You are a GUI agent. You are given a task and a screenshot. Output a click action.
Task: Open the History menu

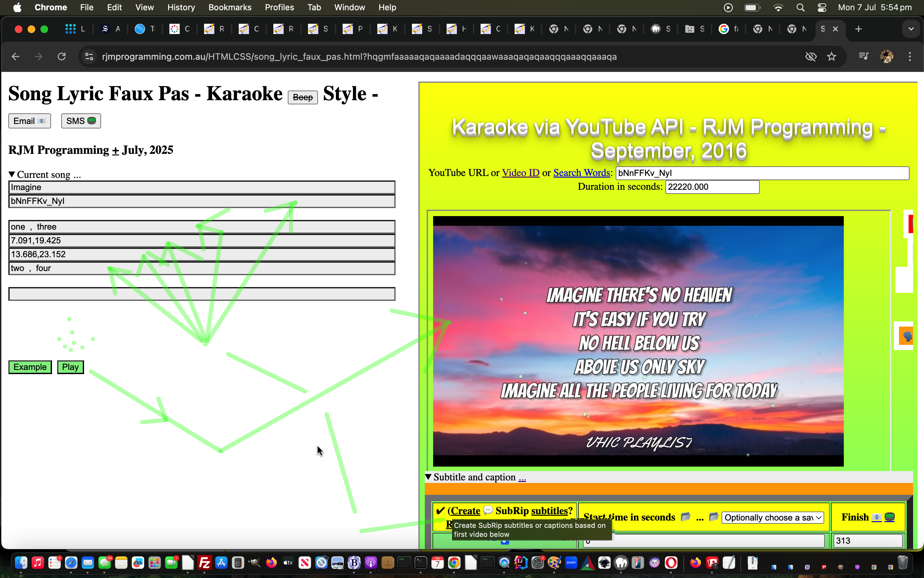[181, 7]
